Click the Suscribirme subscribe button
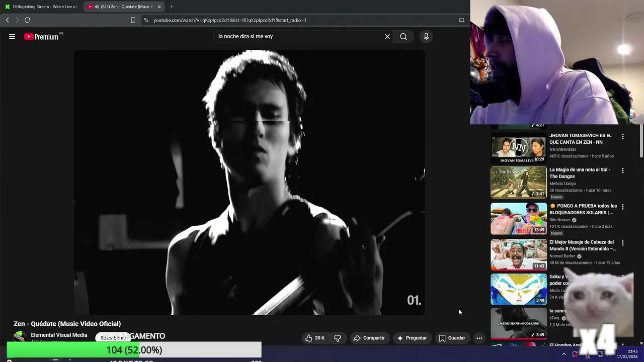 (113, 337)
